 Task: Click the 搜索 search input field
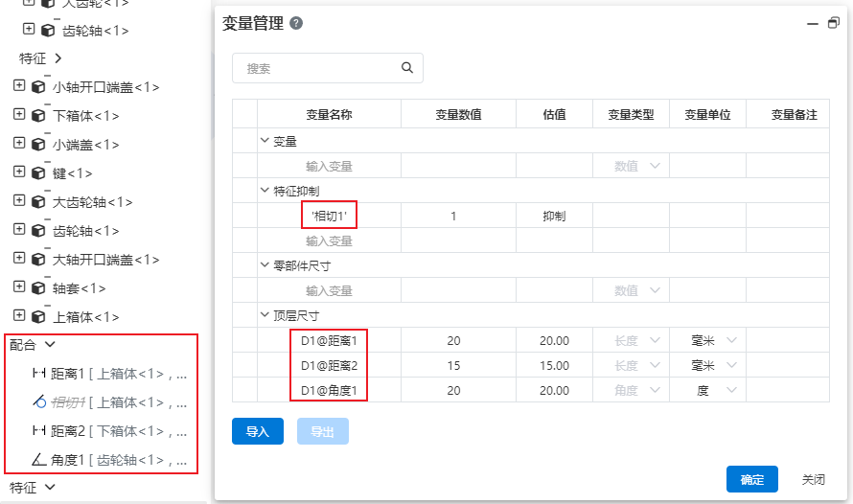pyautogui.click(x=316, y=68)
